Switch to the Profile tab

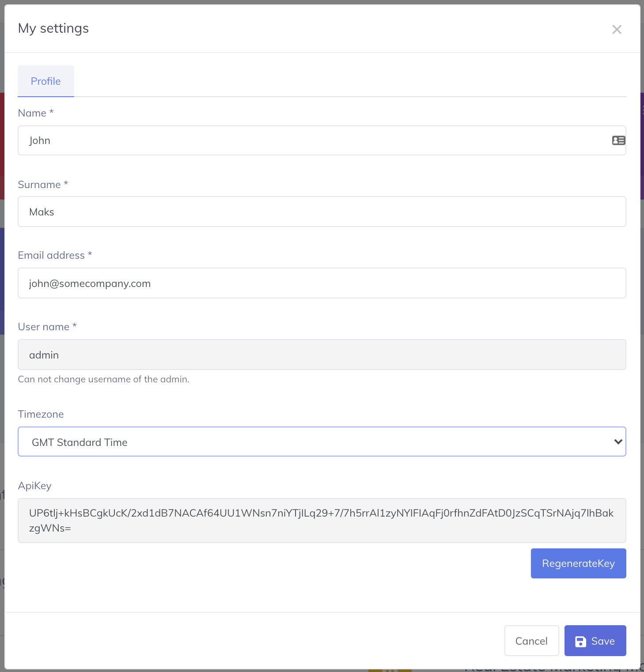pyautogui.click(x=46, y=81)
